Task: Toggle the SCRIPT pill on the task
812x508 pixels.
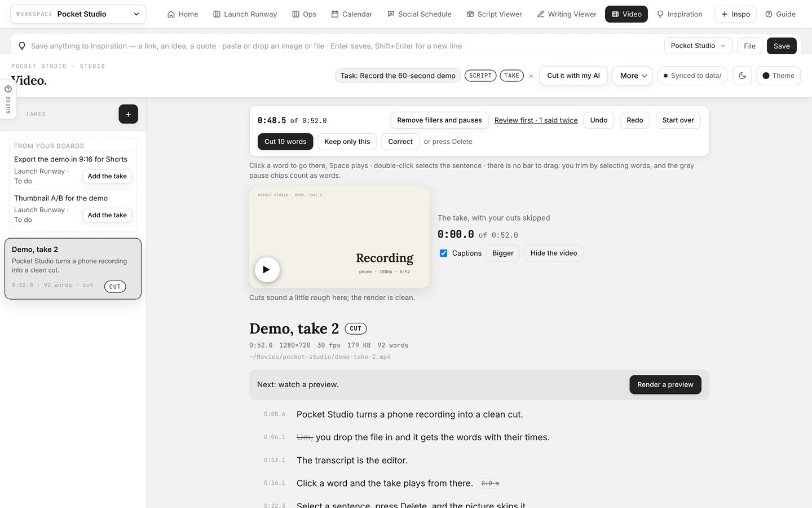Action: pos(480,76)
